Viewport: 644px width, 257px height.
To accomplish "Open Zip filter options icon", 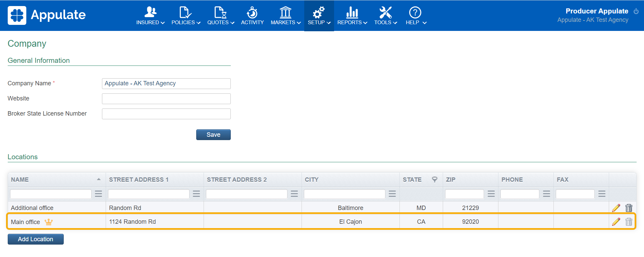I will [x=491, y=194].
